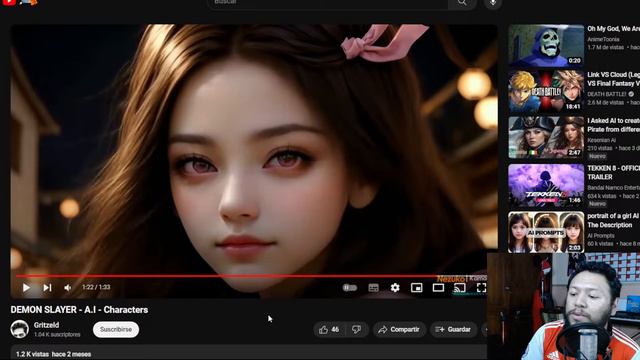Enable theater mode view
Screen dimensions: 640x360
click(x=438, y=288)
